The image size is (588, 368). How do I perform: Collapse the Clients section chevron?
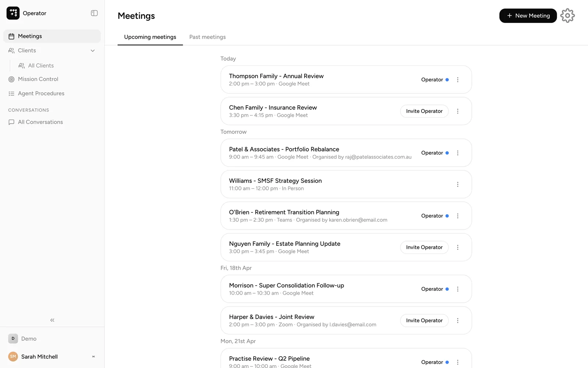coord(93,50)
